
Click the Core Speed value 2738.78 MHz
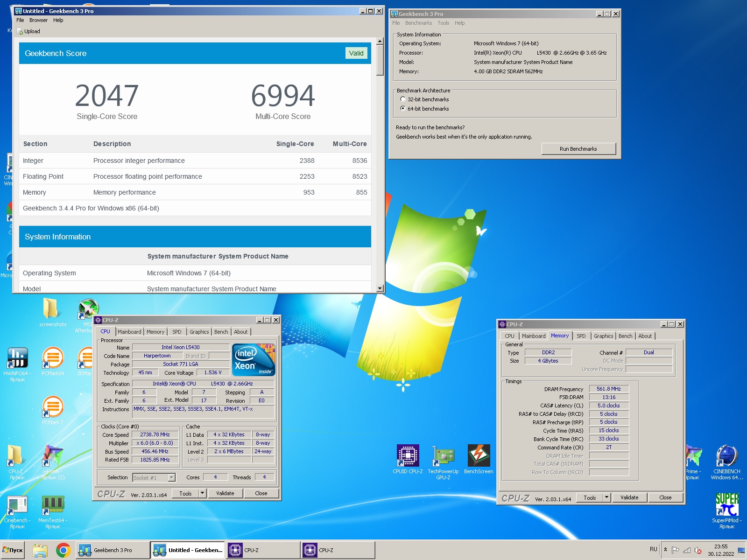click(155, 434)
